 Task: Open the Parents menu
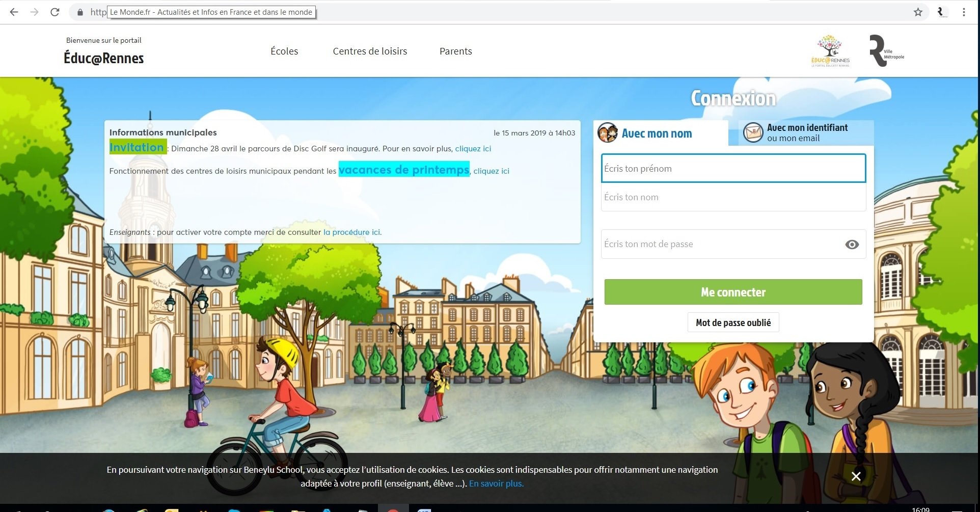click(x=455, y=51)
